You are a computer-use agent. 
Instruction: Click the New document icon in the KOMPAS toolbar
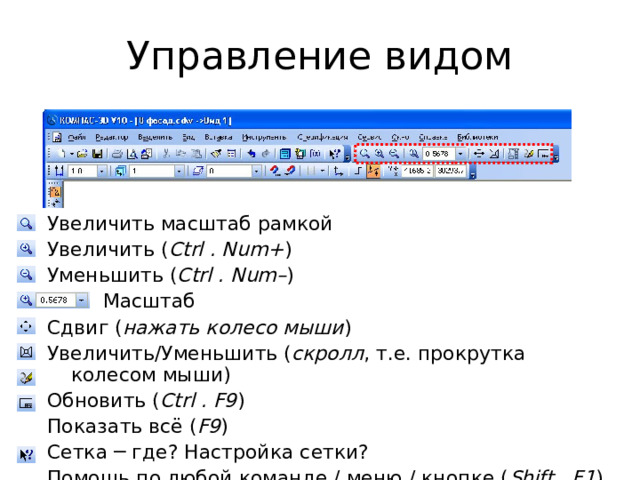(62, 154)
